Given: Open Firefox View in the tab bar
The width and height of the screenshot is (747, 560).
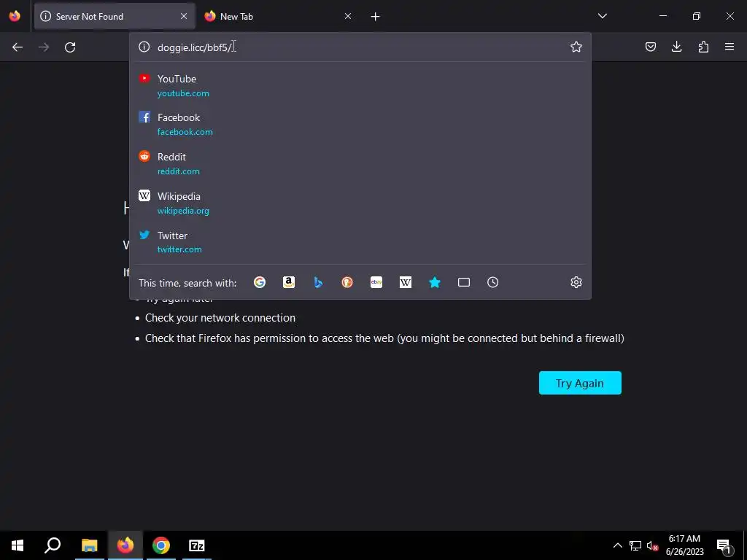Looking at the screenshot, I should (x=15, y=16).
